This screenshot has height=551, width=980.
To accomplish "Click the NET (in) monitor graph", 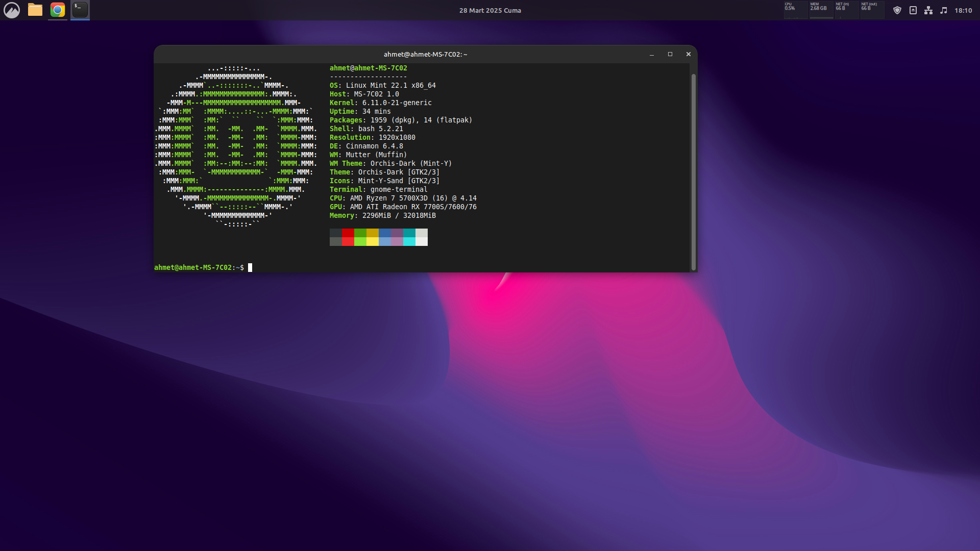I will coord(847,10).
